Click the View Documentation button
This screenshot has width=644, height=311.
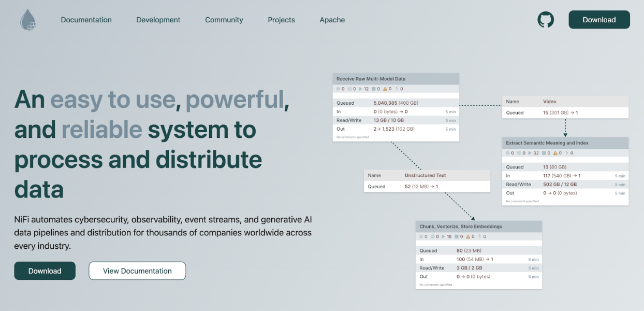tap(137, 271)
